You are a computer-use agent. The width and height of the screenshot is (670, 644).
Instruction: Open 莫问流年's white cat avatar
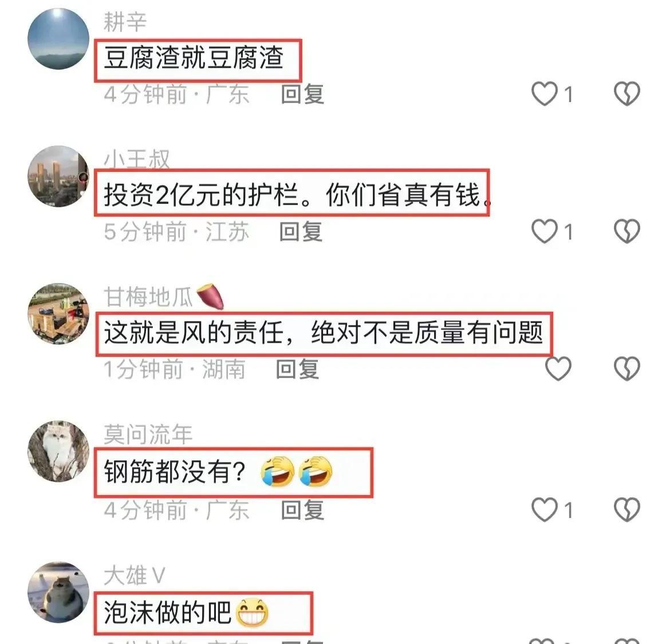pyautogui.click(x=58, y=451)
